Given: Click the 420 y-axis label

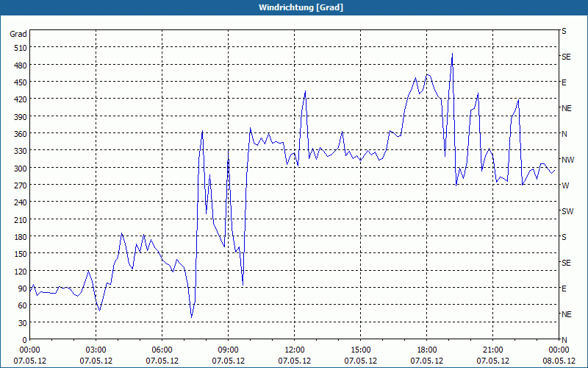Looking at the screenshot, I should tap(21, 99).
